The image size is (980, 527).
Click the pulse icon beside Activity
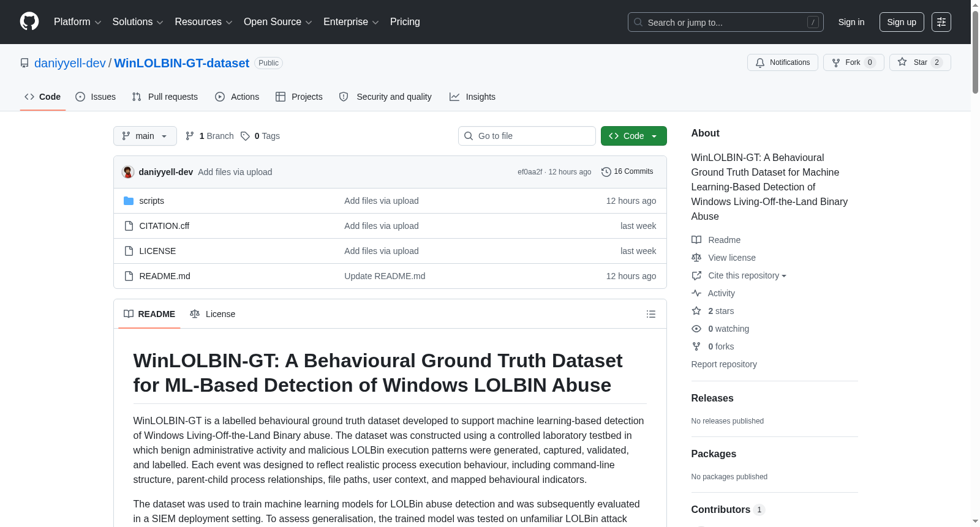696,293
